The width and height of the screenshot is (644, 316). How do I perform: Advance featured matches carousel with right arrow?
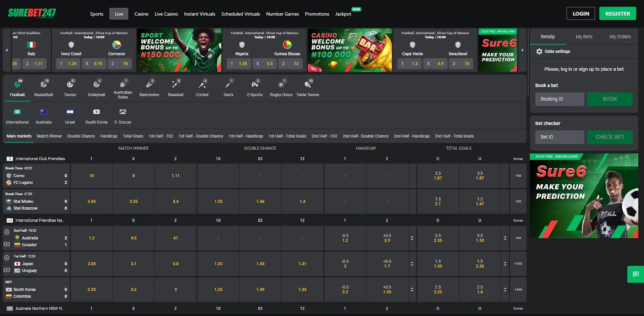pyautogui.click(x=522, y=50)
